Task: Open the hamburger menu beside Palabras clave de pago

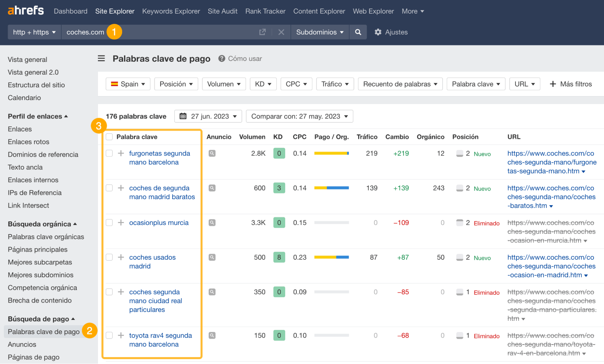Action: tap(101, 58)
